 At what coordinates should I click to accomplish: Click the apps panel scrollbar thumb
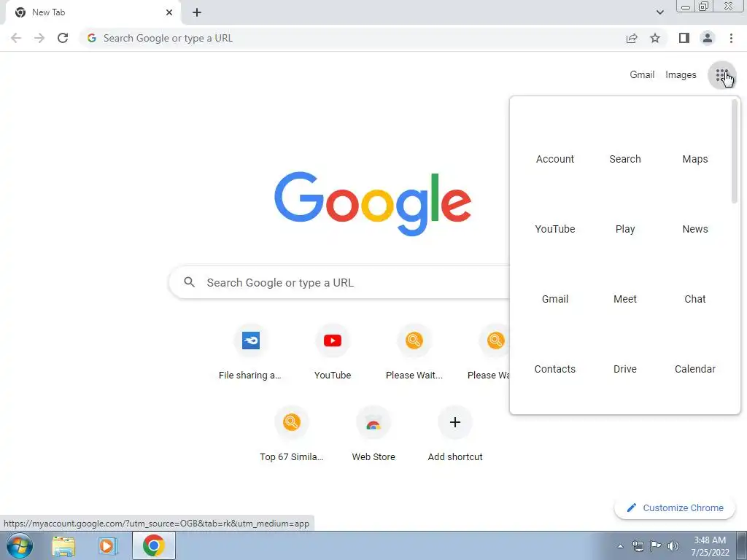coord(734,152)
